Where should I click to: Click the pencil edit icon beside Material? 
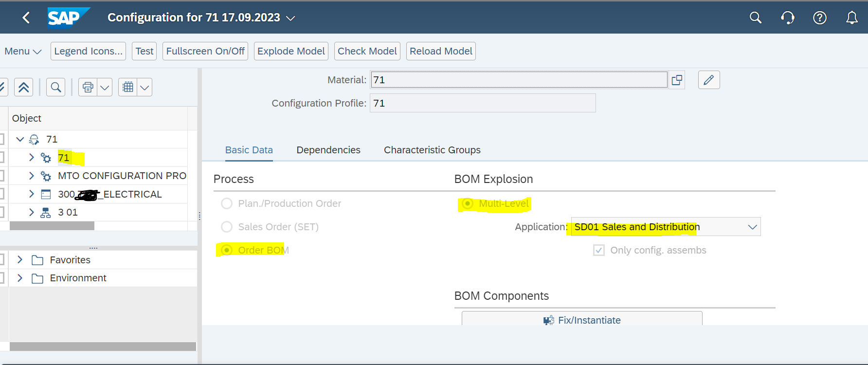coord(708,80)
